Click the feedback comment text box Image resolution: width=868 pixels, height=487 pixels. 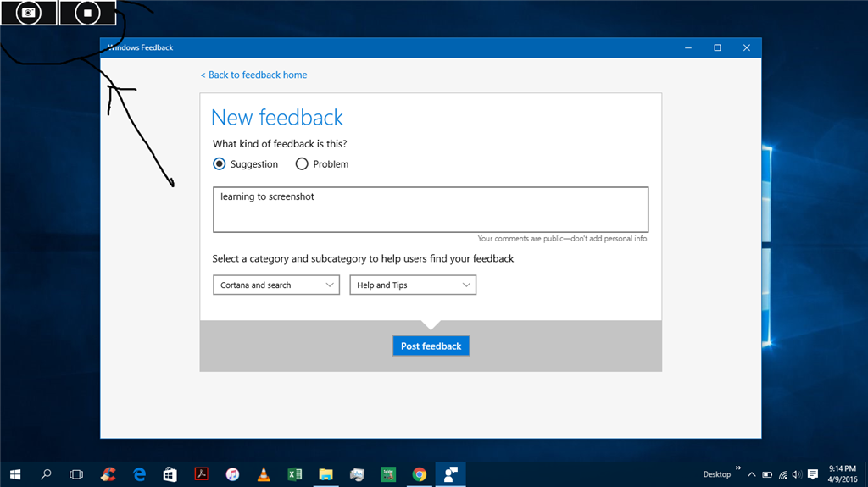click(x=431, y=209)
